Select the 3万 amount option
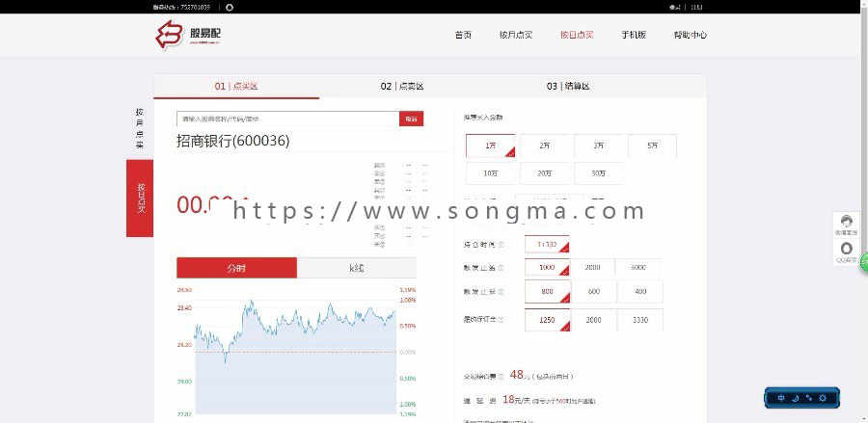Screen dimensions: 868x423 tap(599, 145)
